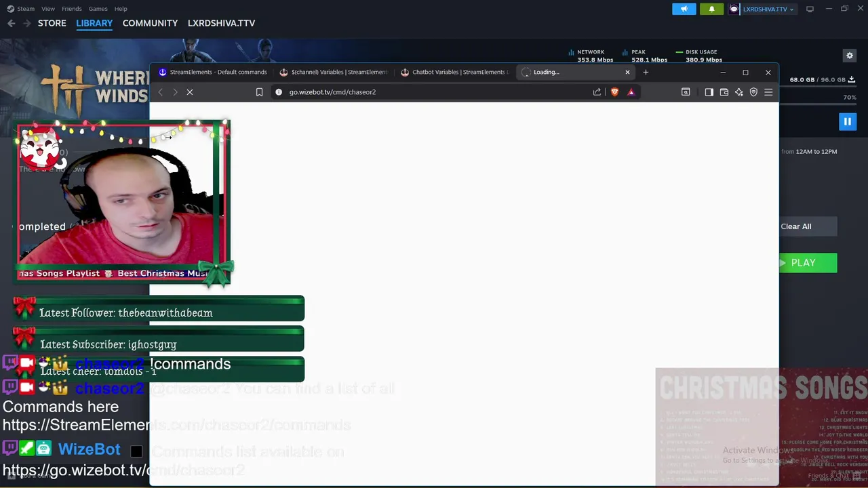The width and height of the screenshot is (868, 488).
Task: Open Brave Shields lion icon
Action: tap(614, 92)
